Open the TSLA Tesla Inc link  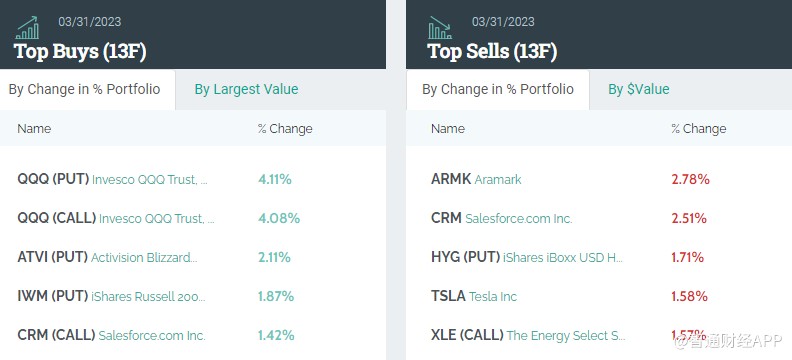[474, 296]
